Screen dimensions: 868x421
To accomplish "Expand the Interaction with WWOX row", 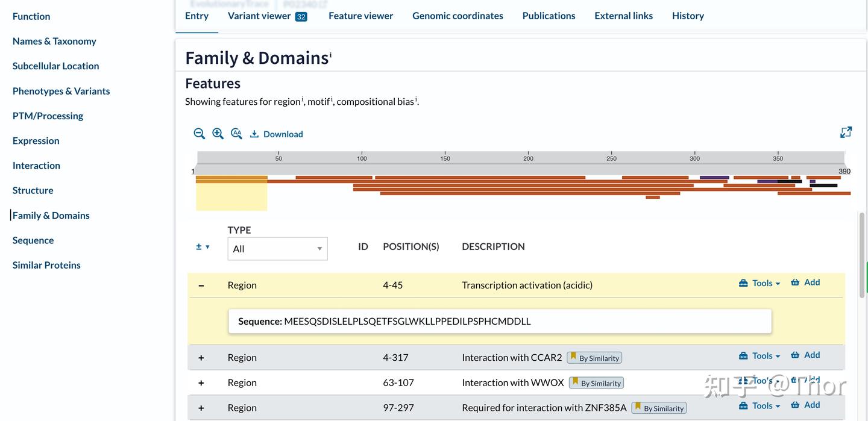I will [201, 383].
